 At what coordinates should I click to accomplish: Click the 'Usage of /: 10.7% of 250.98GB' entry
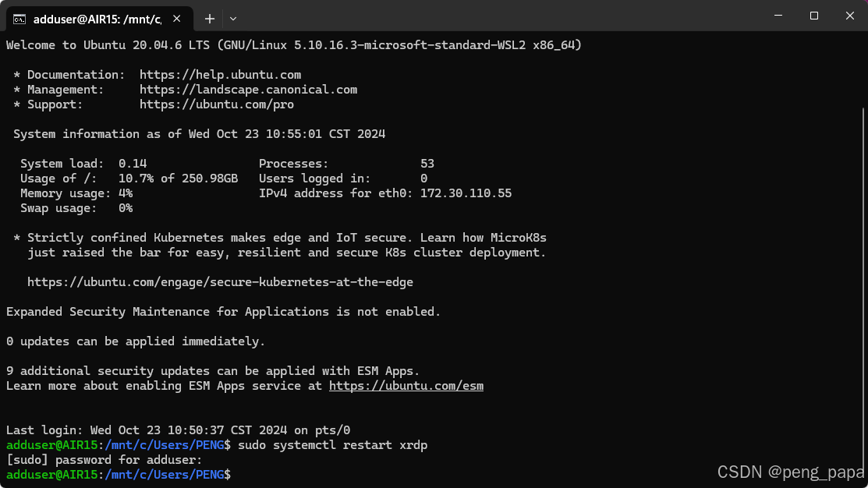pyautogui.click(x=129, y=179)
